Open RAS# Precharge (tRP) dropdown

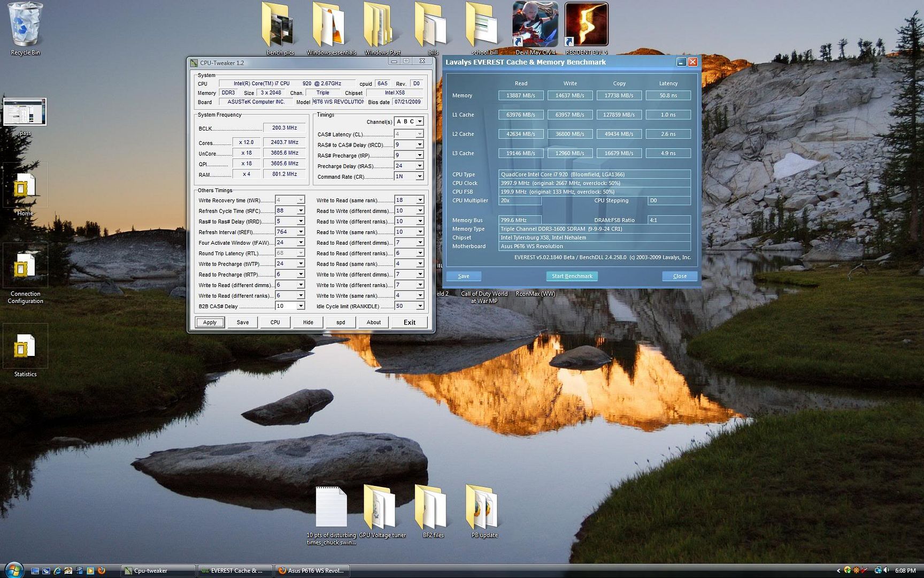(x=420, y=155)
